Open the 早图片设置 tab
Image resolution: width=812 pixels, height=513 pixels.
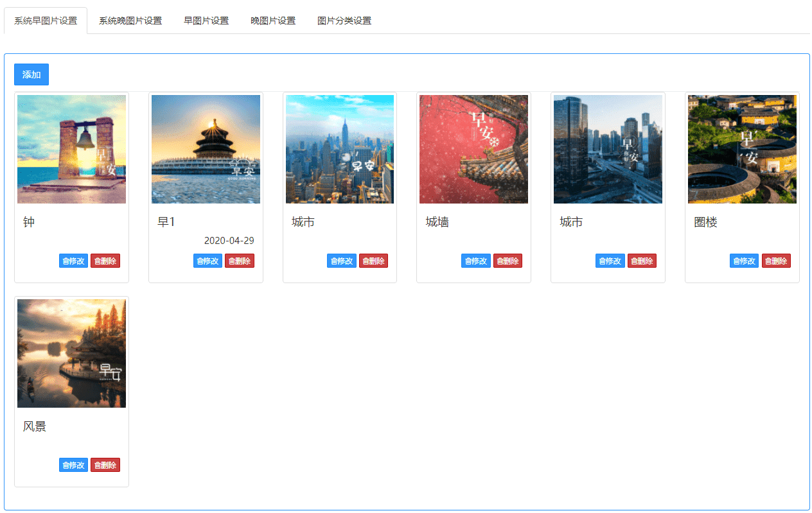206,21
